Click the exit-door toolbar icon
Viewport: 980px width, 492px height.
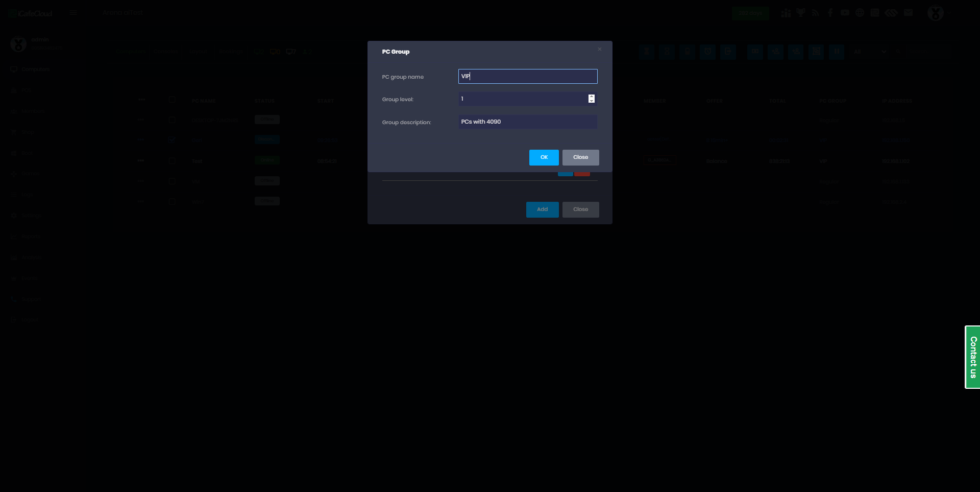coord(728,52)
